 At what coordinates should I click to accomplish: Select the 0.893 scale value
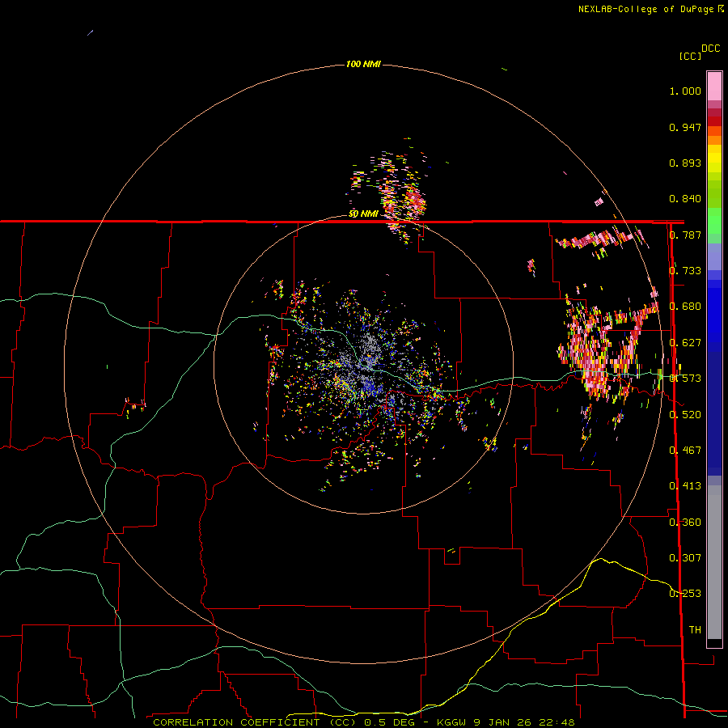click(x=685, y=163)
